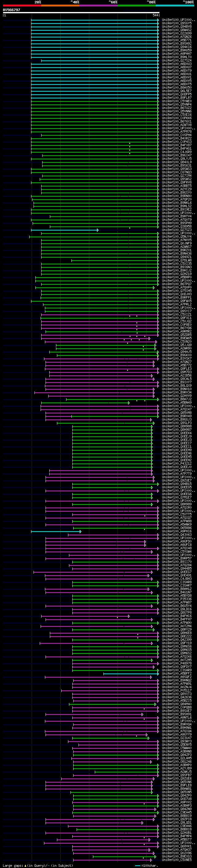Open hit UniRef100_Q94BV8

click(x=176, y=26)
